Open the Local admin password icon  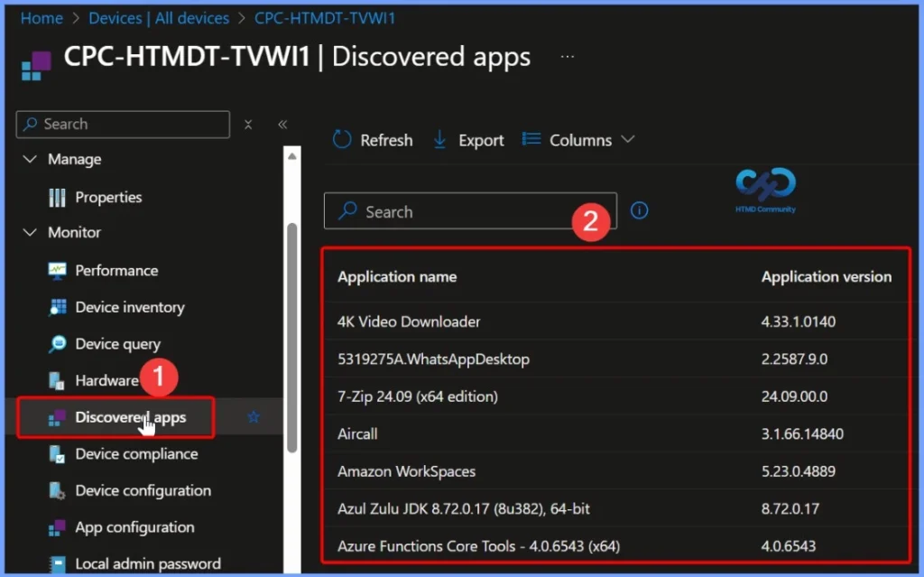56,563
